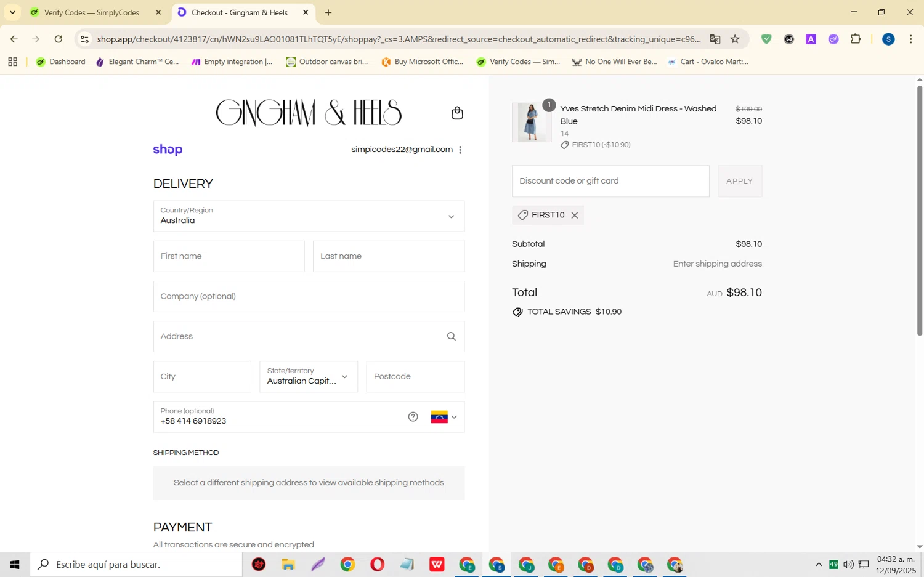Focus the City field
The image size is (924, 577).
point(202,376)
